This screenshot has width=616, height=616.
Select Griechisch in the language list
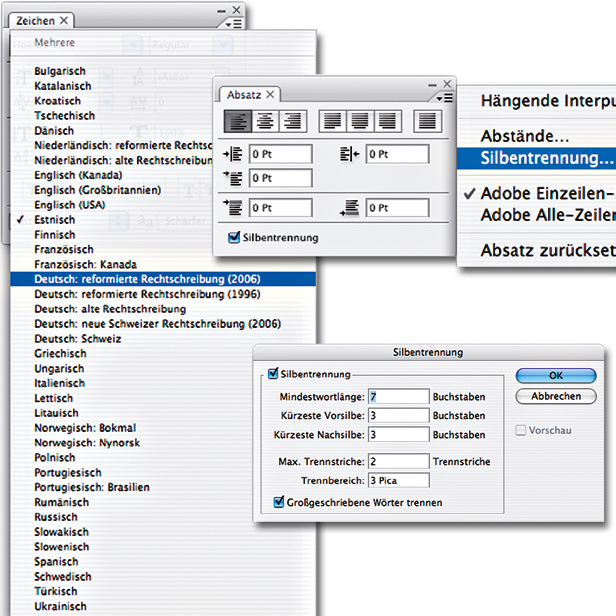point(132,353)
